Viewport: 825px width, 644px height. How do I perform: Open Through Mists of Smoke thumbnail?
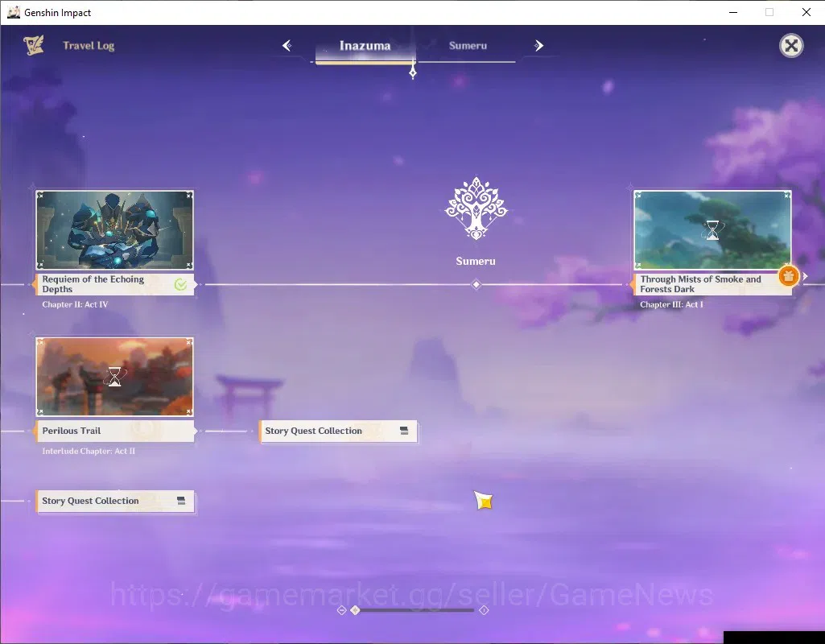point(712,230)
